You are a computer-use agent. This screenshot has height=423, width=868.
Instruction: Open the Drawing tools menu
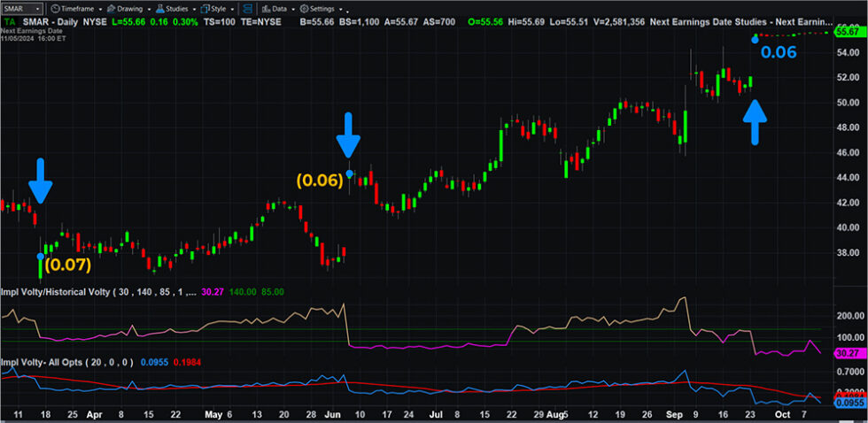tap(124, 9)
